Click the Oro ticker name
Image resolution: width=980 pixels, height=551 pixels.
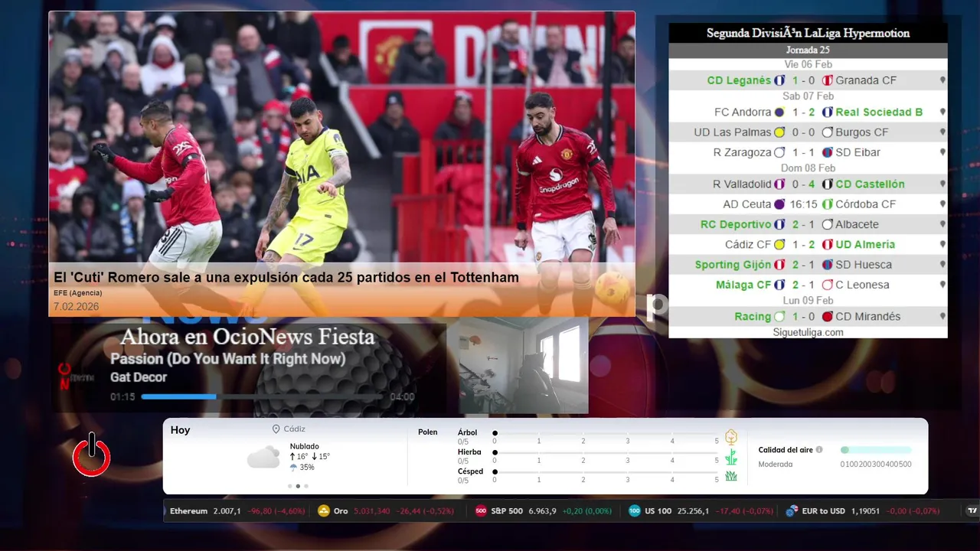click(341, 511)
